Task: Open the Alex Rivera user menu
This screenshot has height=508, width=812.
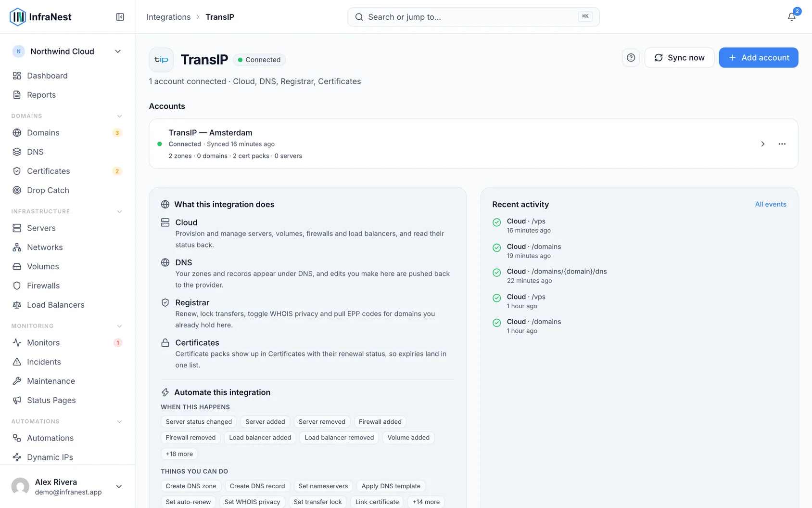Action: pyautogui.click(x=67, y=487)
